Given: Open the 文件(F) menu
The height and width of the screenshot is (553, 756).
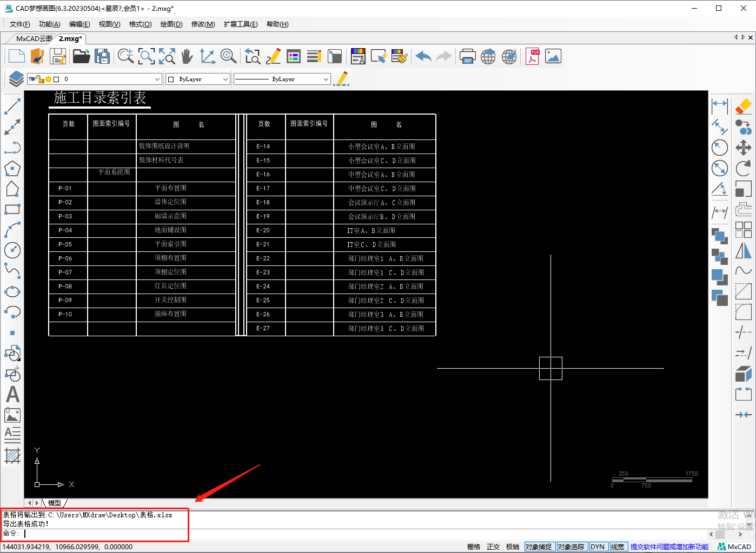Looking at the screenshot, I should 20,24.
